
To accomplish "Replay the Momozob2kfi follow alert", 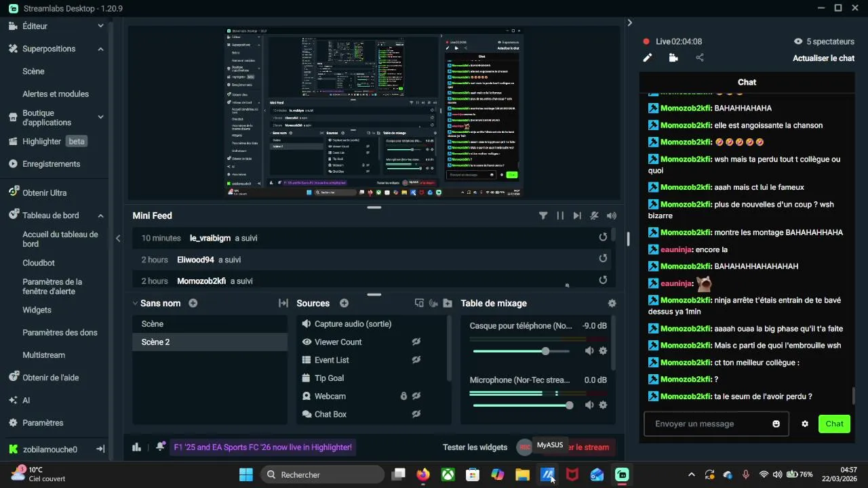I will click(603, 280).
